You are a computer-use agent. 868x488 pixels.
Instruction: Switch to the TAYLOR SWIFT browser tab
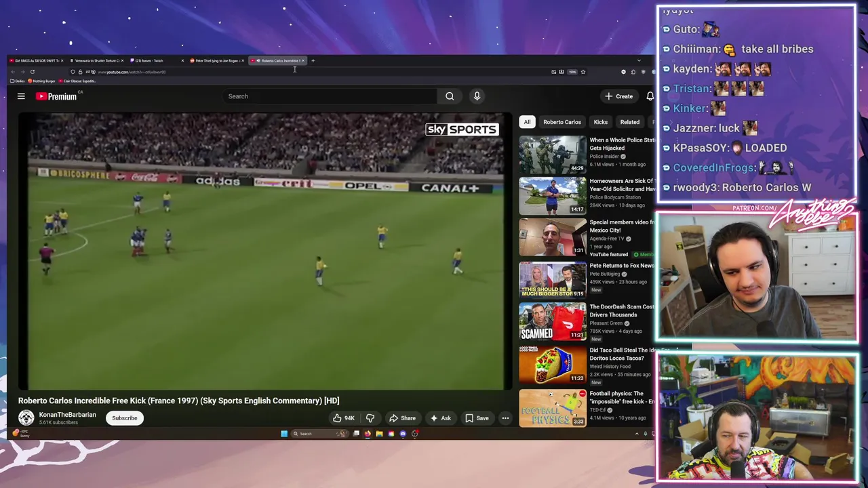click(37, 60)
